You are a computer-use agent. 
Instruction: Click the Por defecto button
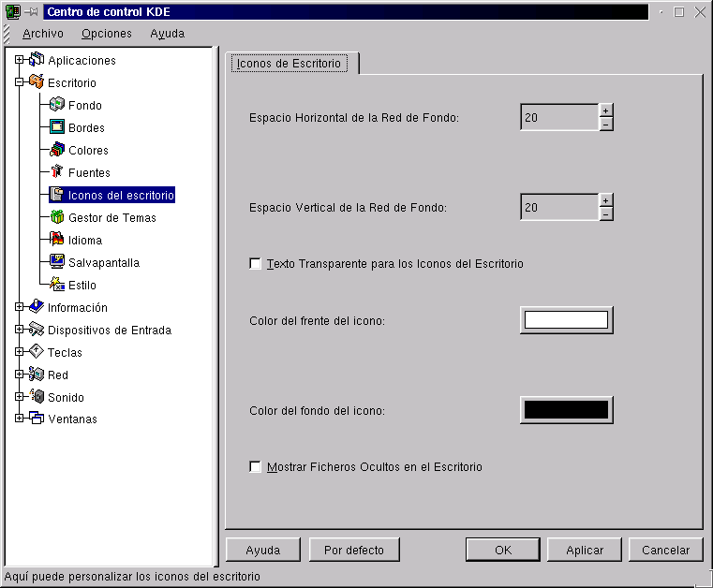click(354, 550)
